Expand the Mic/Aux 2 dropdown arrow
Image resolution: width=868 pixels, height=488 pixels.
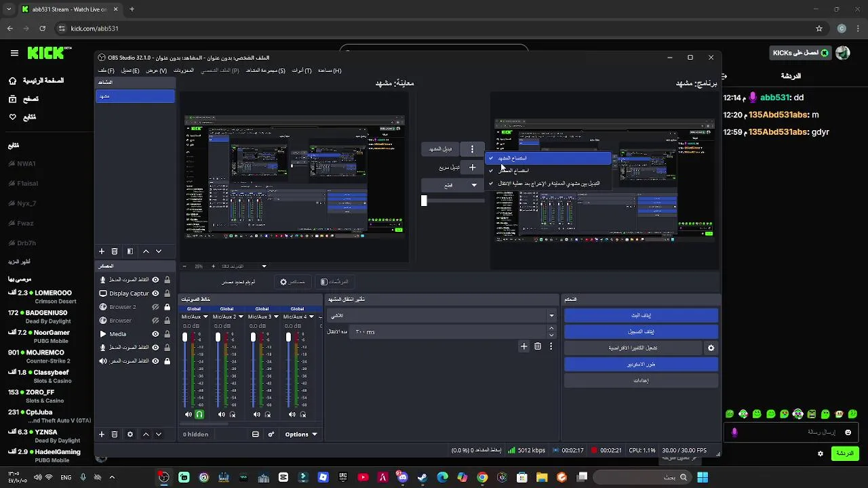click(x=241, y=317)
